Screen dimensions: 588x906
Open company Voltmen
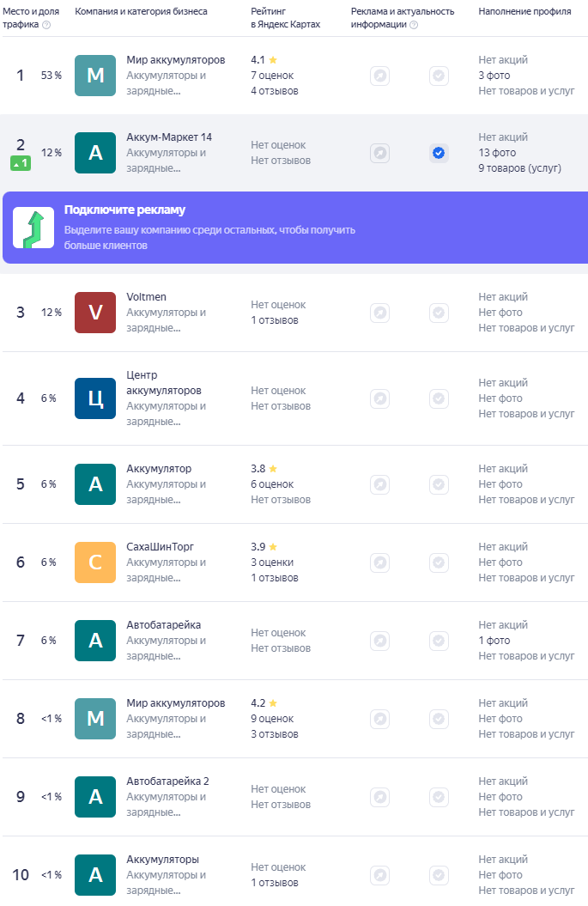coord(146,297)
